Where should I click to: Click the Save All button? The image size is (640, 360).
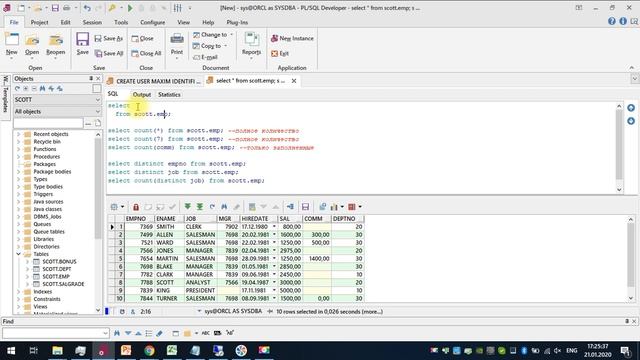[x=109, y=53]
